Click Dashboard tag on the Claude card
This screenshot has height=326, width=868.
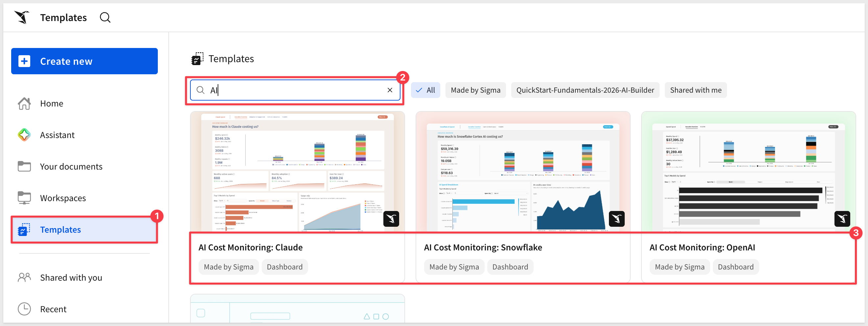[285, 267]
